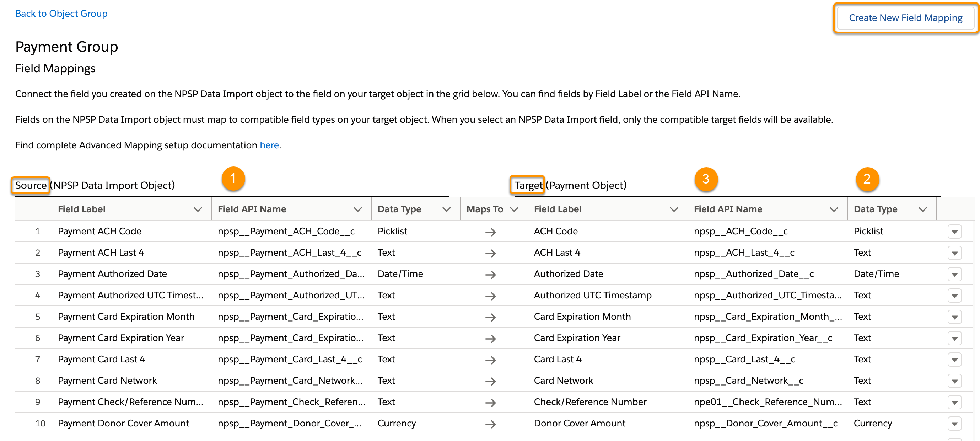Open the source Field Label column dropdown
Image resolution: width=980 pixels, height=441 pixels.
tap(198, 209)
